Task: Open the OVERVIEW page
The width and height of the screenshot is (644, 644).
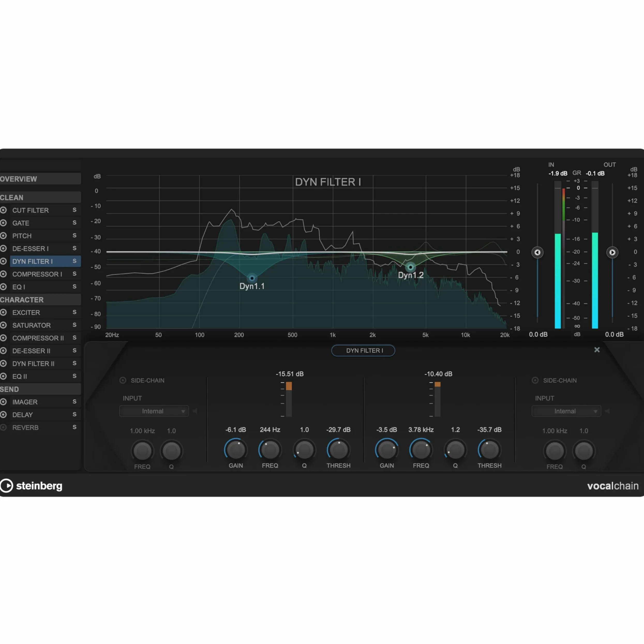Action: point(40,179)
